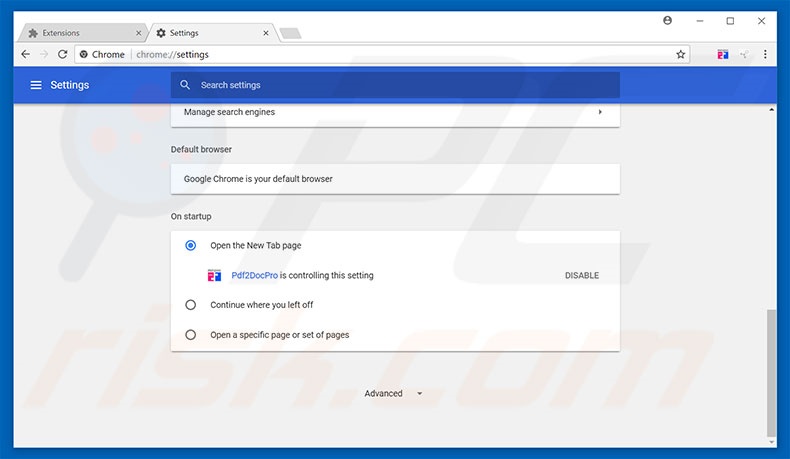Maximize the Chrome window
The image size is (790, 459).
pyautogui.click(x=730, y=21)
